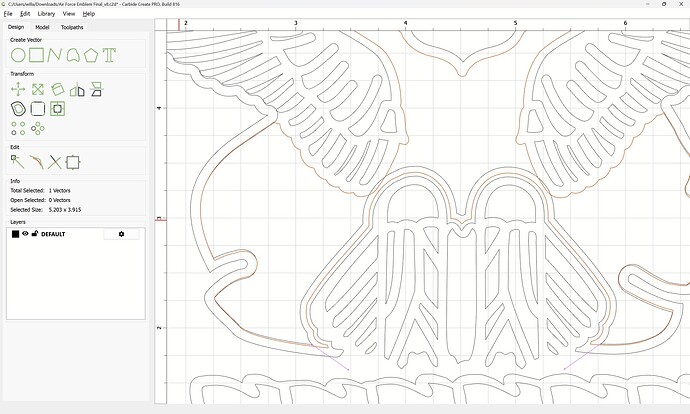The image size is (690, 414).
Task: Click the nested green squares transform icon
Action: [57, 109]
